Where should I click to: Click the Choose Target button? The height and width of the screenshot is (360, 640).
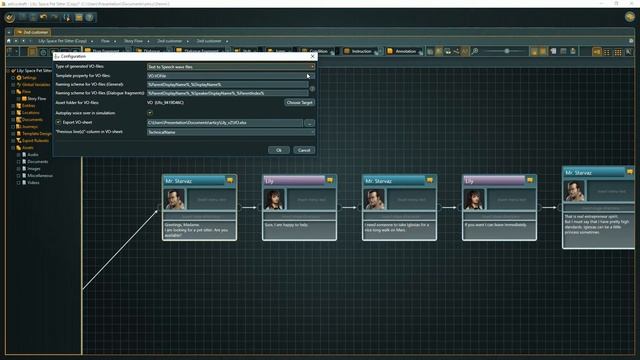tap(300, 102)
